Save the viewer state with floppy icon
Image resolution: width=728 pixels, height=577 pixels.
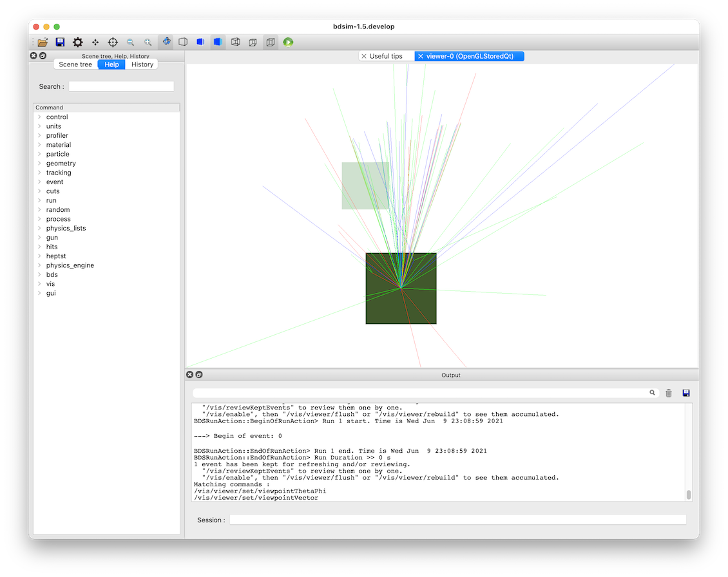tap(60, 43)
